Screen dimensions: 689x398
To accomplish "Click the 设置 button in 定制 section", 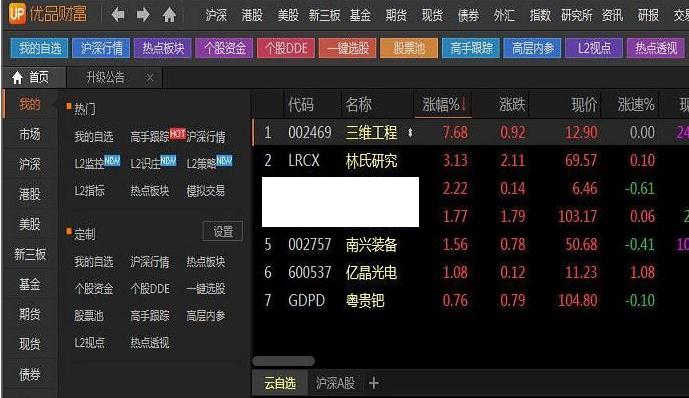I will [x=223, y=231].
